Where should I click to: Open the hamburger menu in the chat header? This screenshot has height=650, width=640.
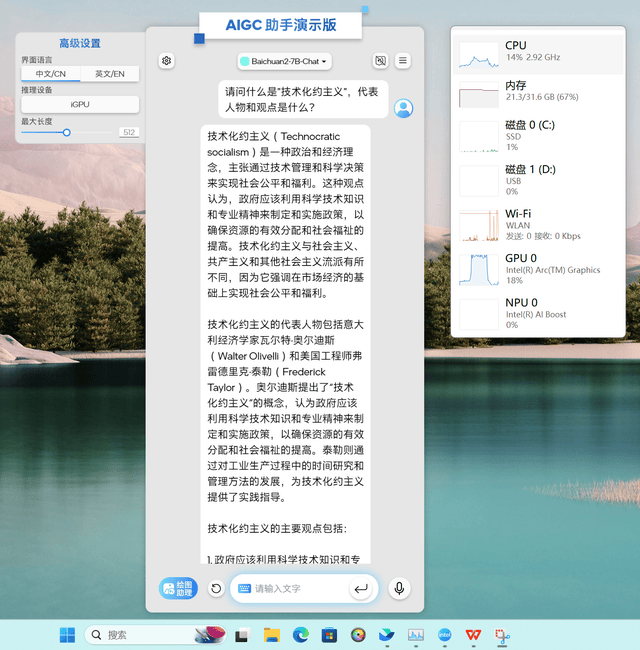point(402,61)
